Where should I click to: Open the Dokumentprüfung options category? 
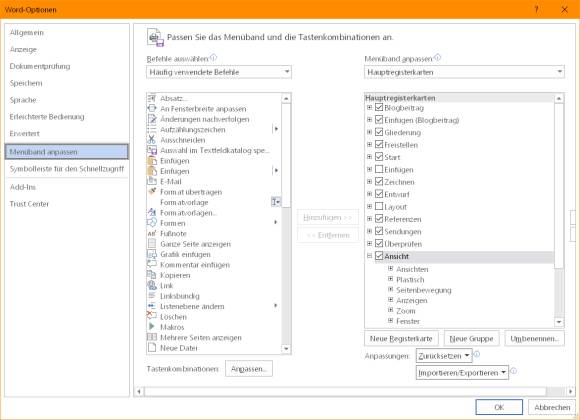[67, 66]
